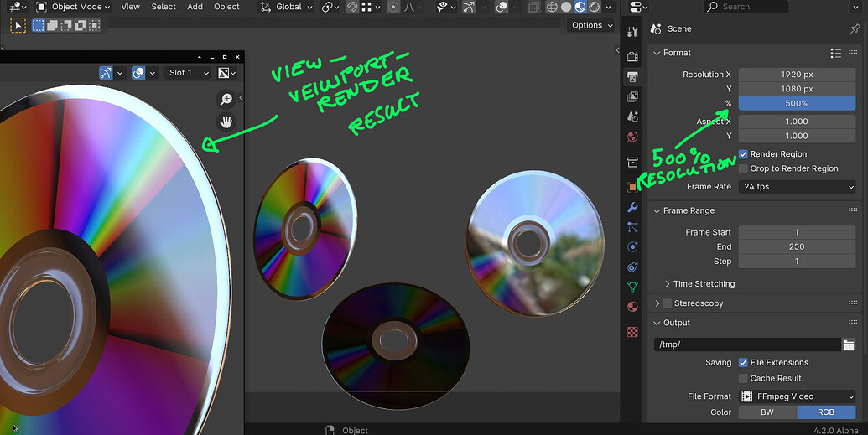Switch to solid viewport shading
The height and width of the screenshot is (435, 868).
point(566,7)
